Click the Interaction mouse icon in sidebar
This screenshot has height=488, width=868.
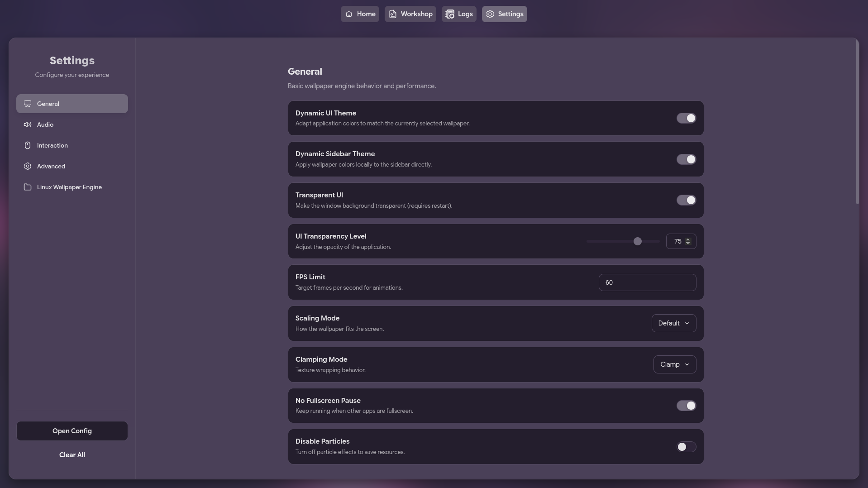[28, 145]
